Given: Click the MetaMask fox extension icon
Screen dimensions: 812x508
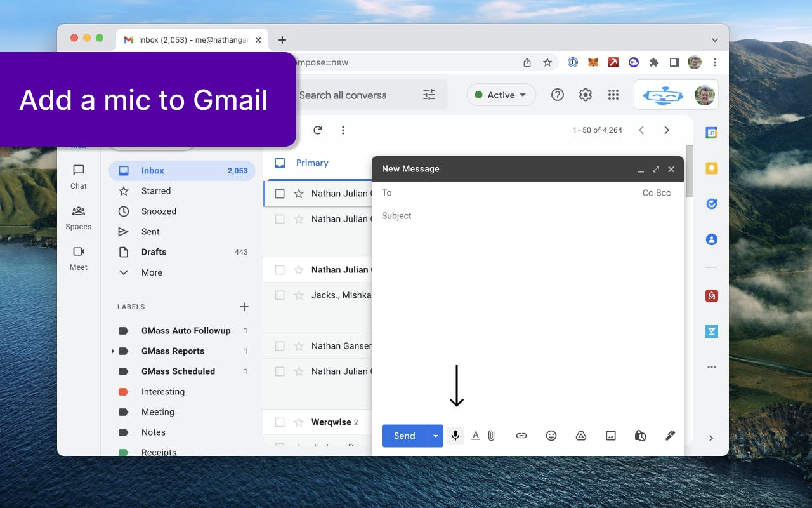Looking at the screenshot, I should coord(593,62).
